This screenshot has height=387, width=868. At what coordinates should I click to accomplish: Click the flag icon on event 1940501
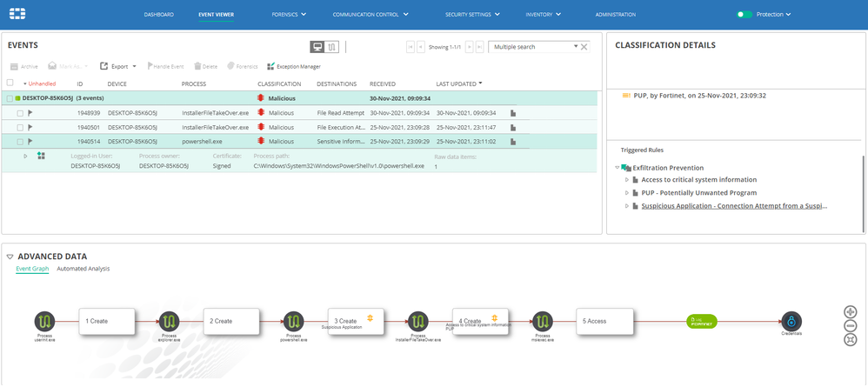tap(30, 127)
